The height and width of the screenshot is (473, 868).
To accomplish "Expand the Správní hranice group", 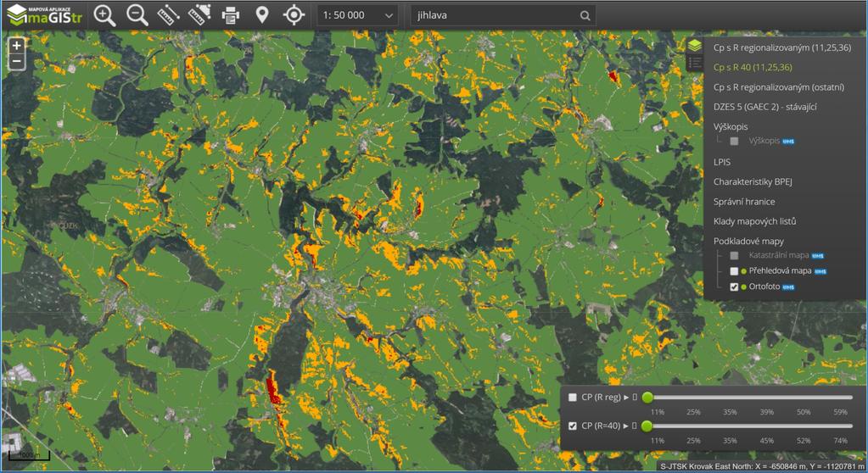I will click(744, 202).
